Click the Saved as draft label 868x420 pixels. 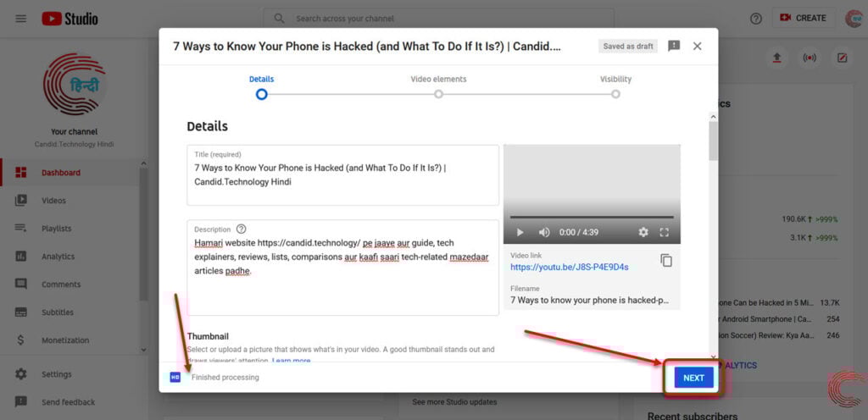pos(628,47)
